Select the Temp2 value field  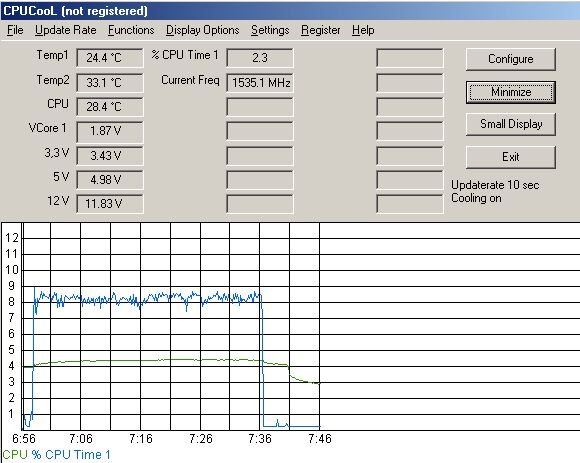[109, 82]
